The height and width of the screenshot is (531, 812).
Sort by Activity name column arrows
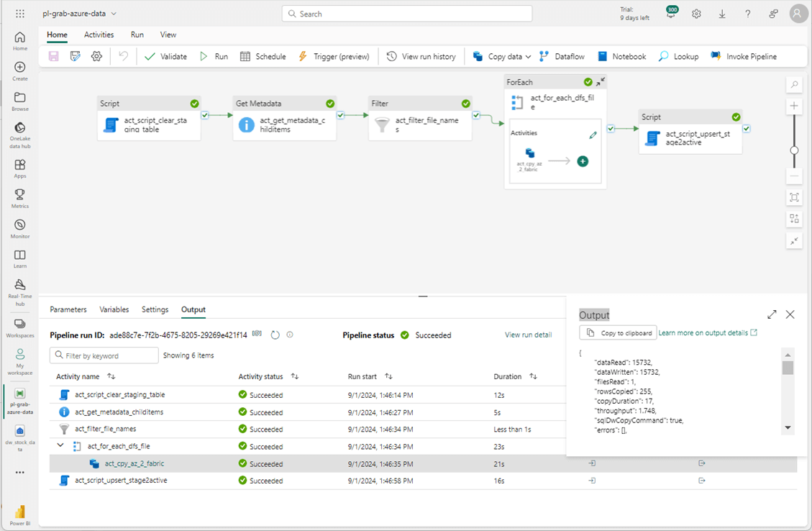tap(111, 376)
